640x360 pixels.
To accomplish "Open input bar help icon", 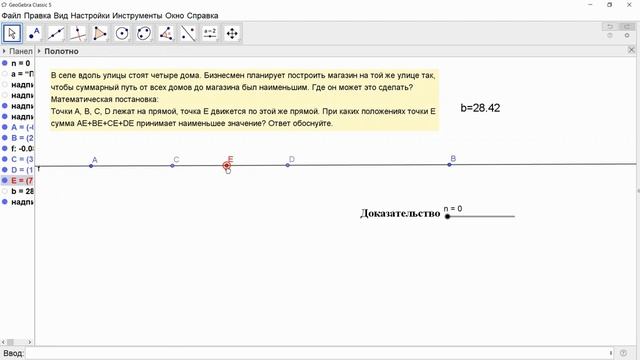I will [623, 353].
